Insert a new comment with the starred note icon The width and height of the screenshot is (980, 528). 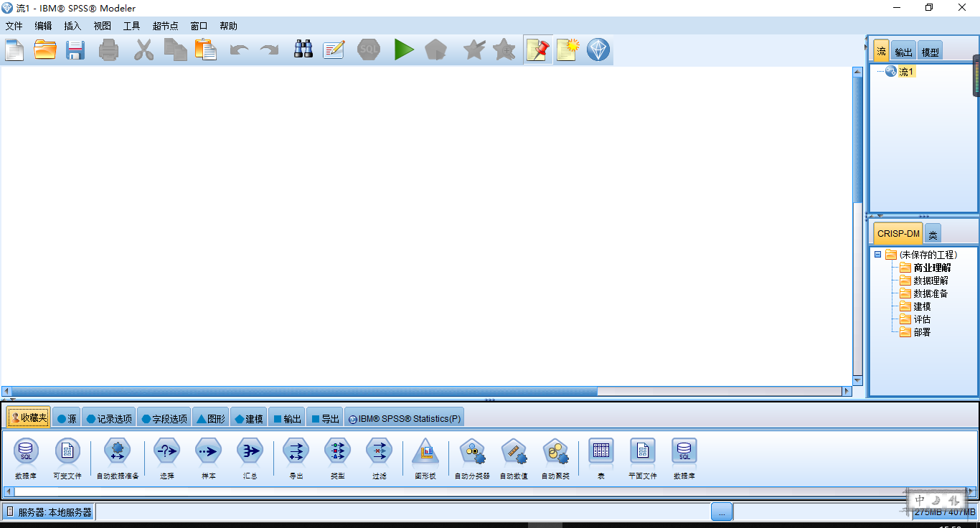point(567,50)
